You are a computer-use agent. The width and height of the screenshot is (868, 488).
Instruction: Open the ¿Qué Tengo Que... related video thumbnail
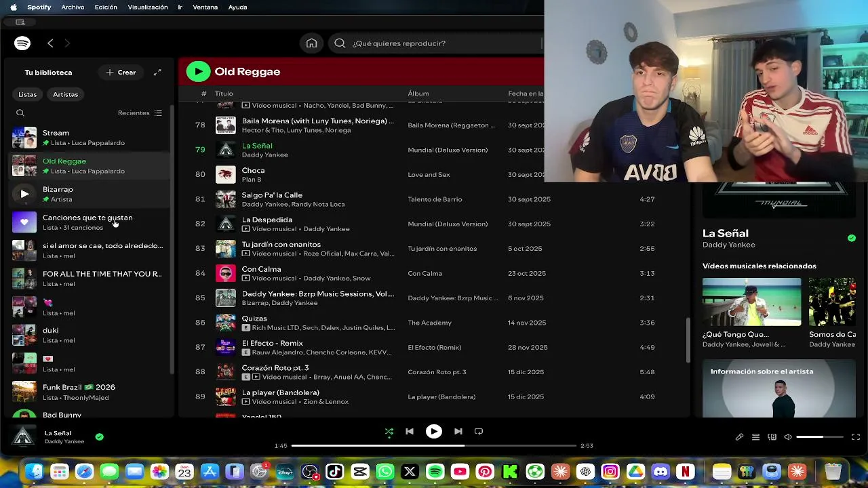click(x=751, y=302)
